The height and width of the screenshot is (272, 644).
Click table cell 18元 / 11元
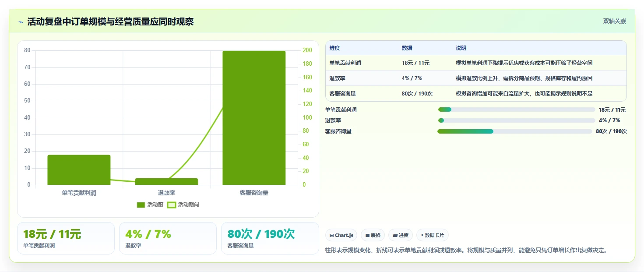415,63
